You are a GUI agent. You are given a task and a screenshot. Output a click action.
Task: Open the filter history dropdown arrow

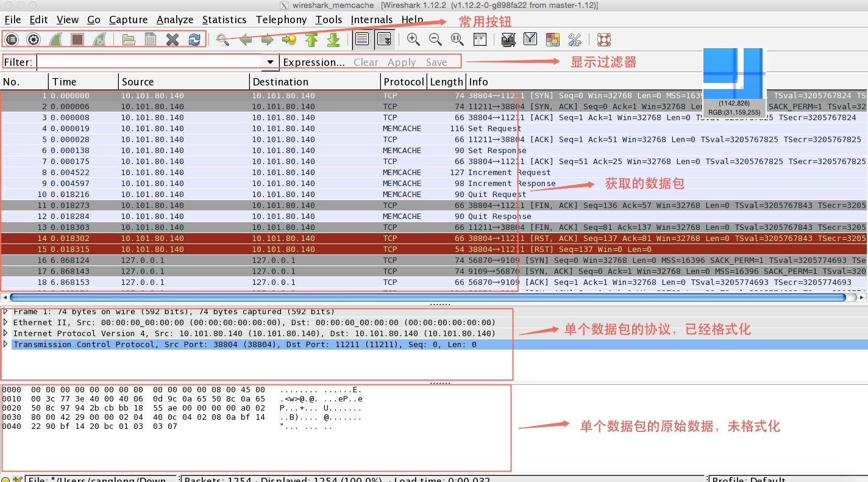(270, 62)
